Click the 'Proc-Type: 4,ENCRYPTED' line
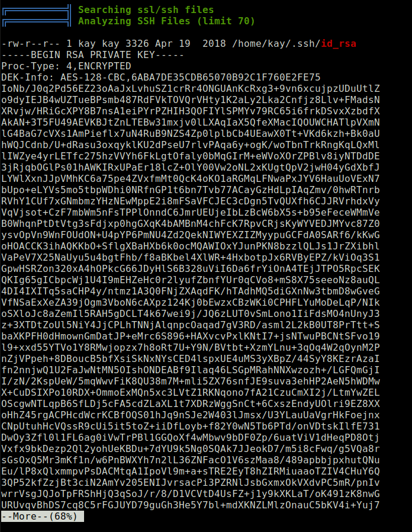412x532 pixels. coord(66,66)
